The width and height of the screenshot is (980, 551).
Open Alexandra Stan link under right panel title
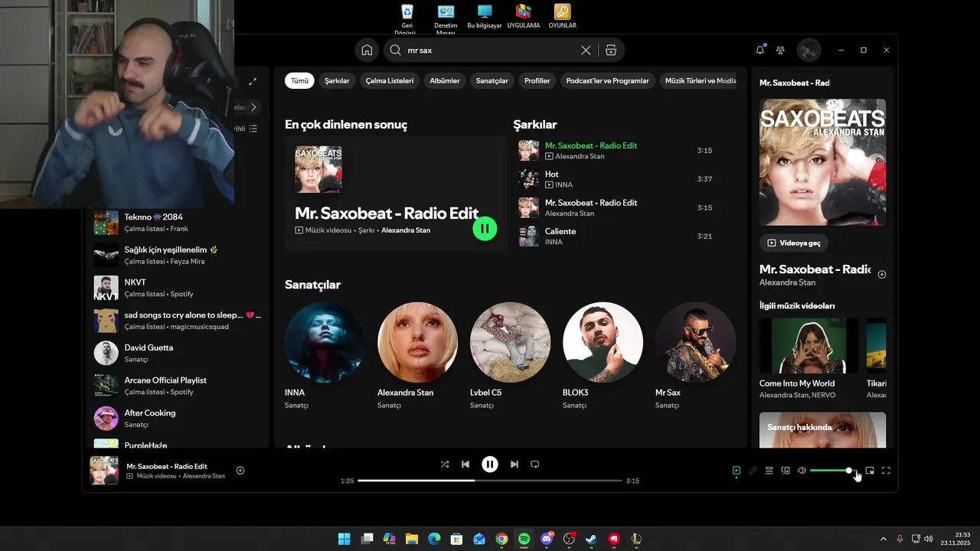(787, 282)
